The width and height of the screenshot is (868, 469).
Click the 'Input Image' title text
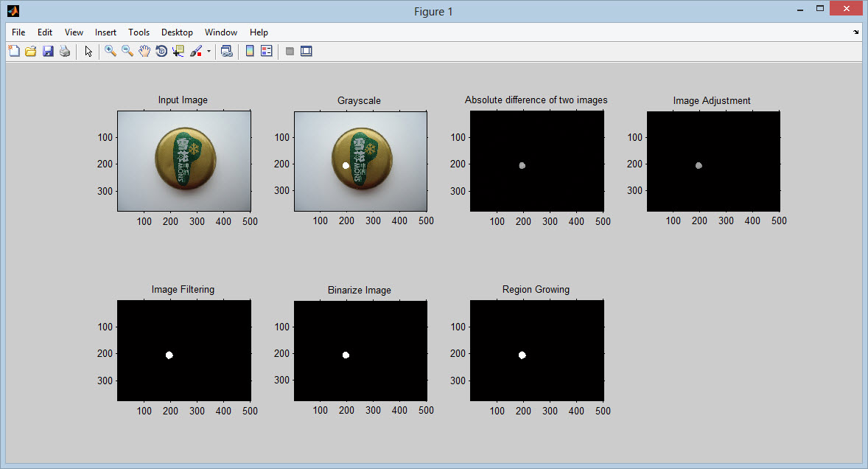183,100
